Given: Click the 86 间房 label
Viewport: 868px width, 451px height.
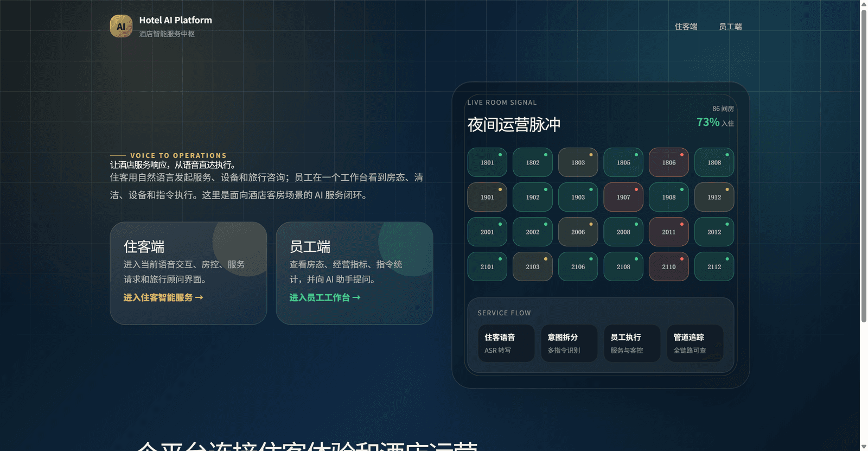Looking at the screenshot, I should coord(723,109).
